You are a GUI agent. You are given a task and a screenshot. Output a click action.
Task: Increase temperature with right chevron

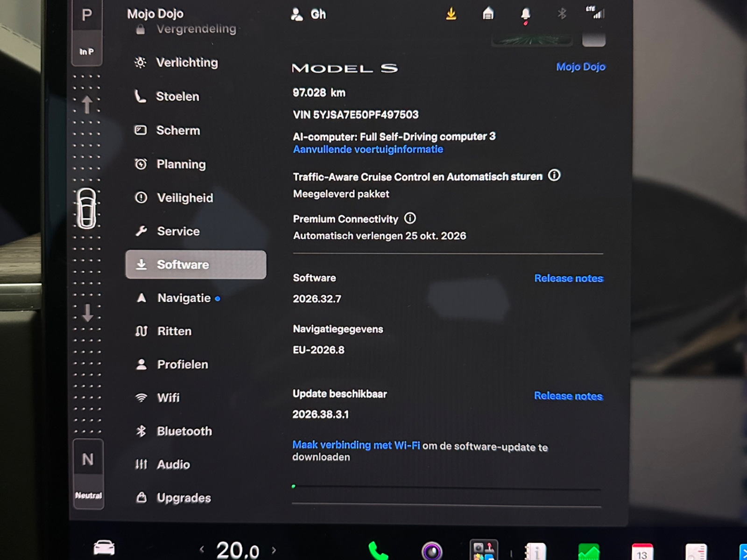point(274,550)
